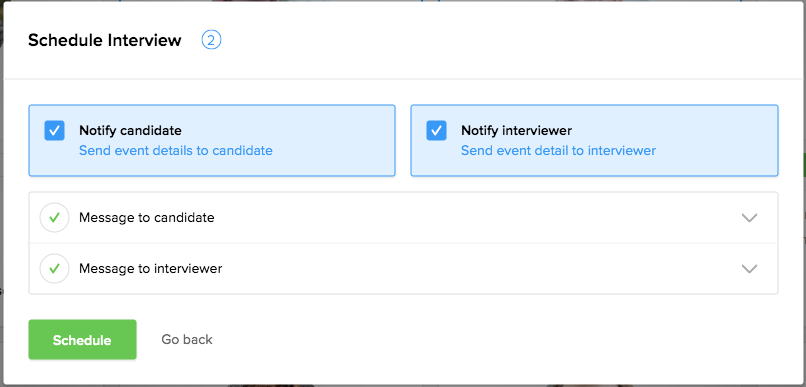
Task: Click green checkmark circle beside Message to interviewer
Action: coord(54,268)
